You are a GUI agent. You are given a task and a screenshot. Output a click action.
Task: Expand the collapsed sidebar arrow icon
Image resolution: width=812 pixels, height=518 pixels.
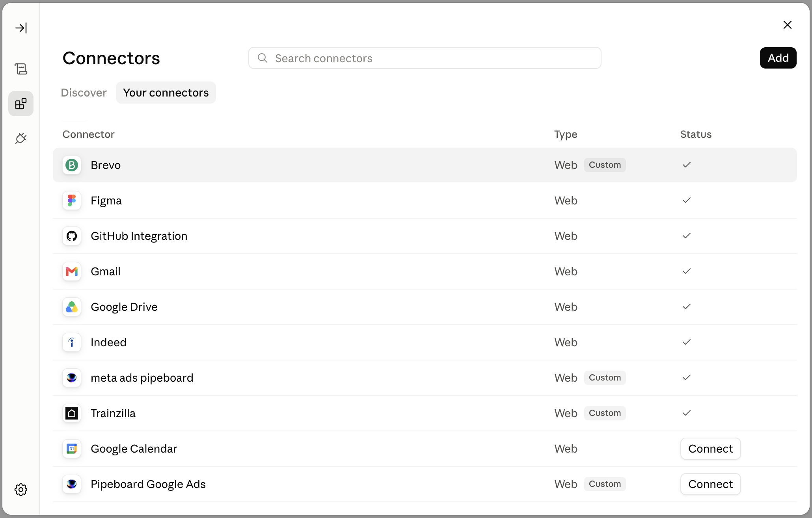coord(21,28)
